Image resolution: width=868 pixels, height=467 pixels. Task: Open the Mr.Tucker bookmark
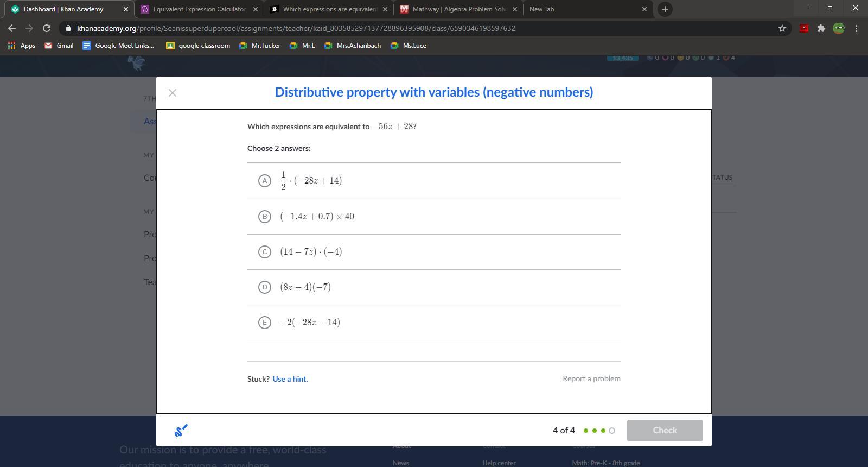point(260,46)
